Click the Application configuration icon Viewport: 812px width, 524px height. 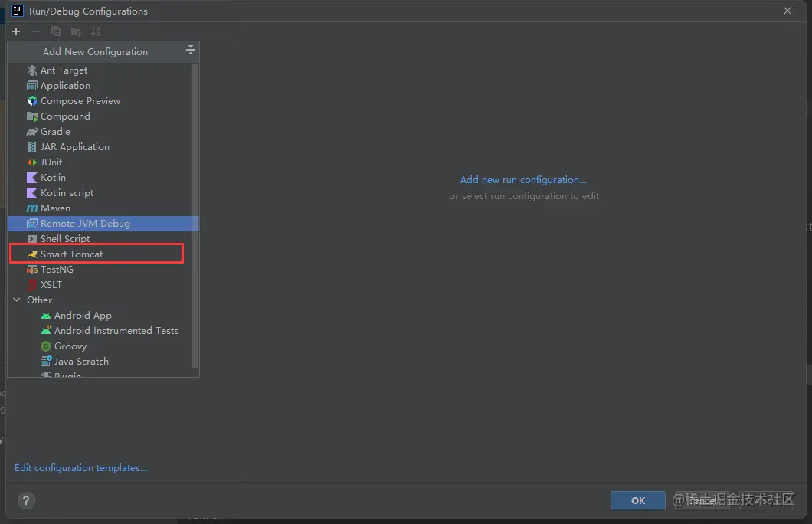pyautogui.click(x=32, y=86)
